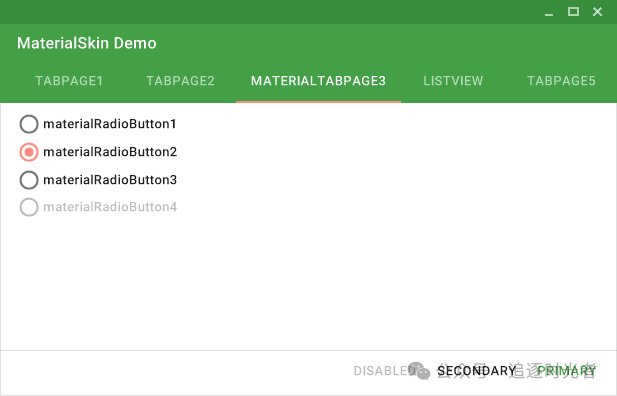Viewport: 617px width, 396px height.
Task: Switch to the TABPAGE5 tab
Action: 561,81
